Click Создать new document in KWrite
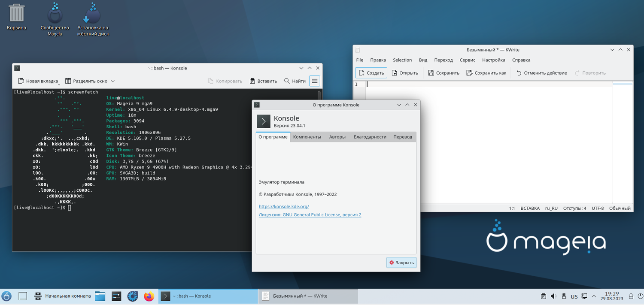The image size is (644, 305). [371, 73]
